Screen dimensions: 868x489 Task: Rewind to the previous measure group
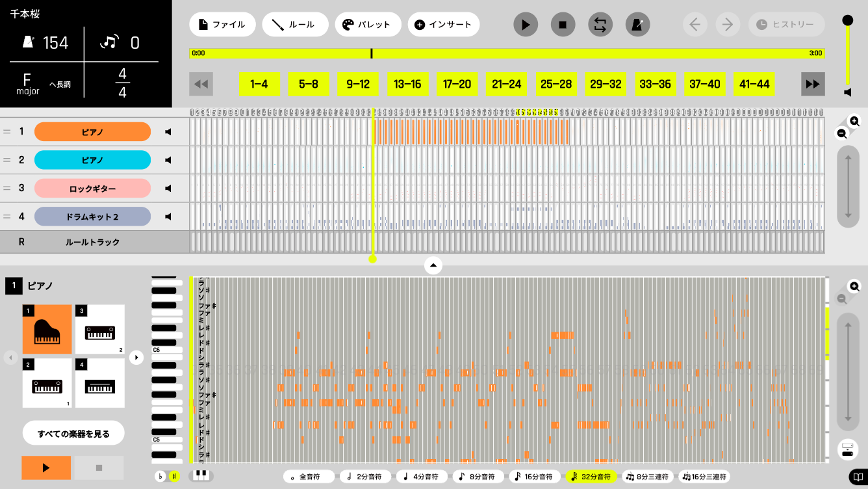[x=201, y=84]
